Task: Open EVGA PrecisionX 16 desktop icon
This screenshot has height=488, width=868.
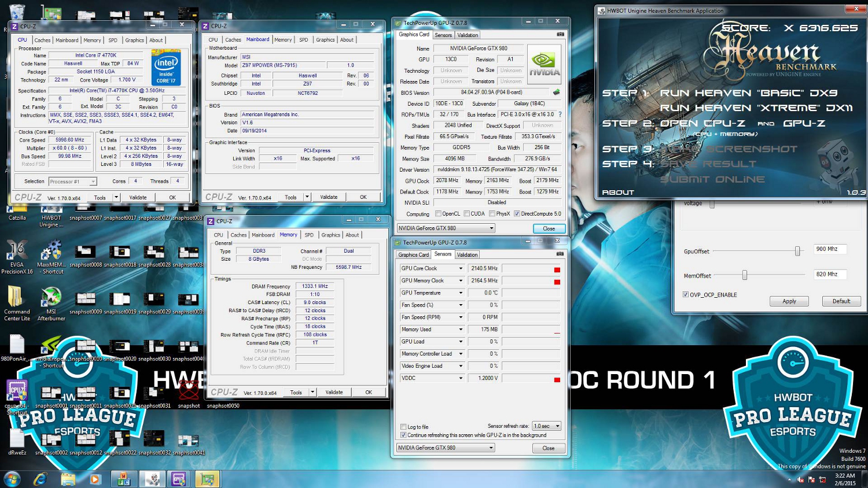Action: point(17,256)
